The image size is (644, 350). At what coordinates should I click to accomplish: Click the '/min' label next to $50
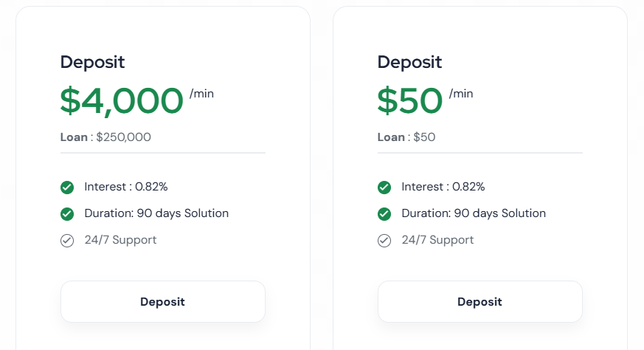[x=461, y=94]
